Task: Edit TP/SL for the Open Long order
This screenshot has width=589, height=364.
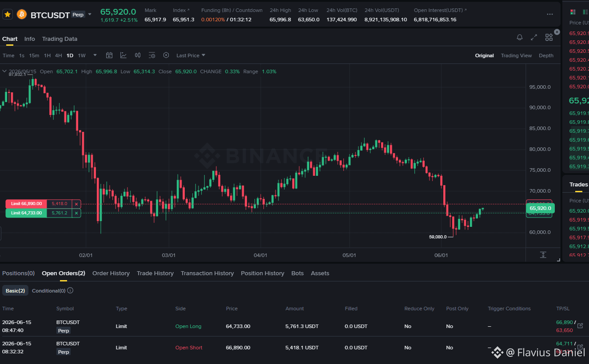Action: click(580, 326)
